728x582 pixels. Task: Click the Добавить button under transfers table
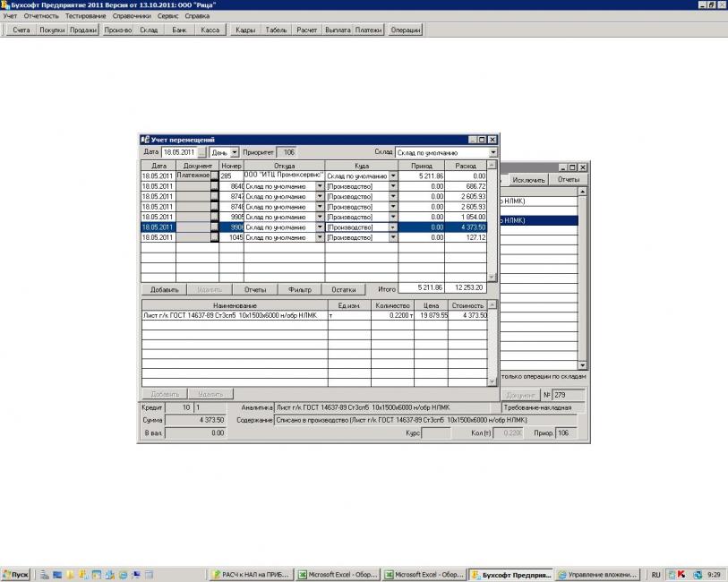pos(164,289)
